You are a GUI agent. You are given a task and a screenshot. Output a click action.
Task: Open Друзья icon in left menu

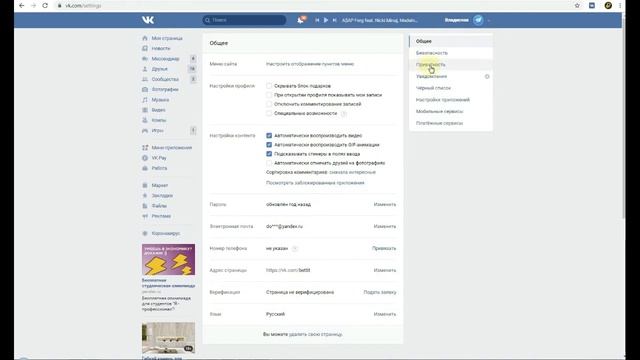[145, 69]
